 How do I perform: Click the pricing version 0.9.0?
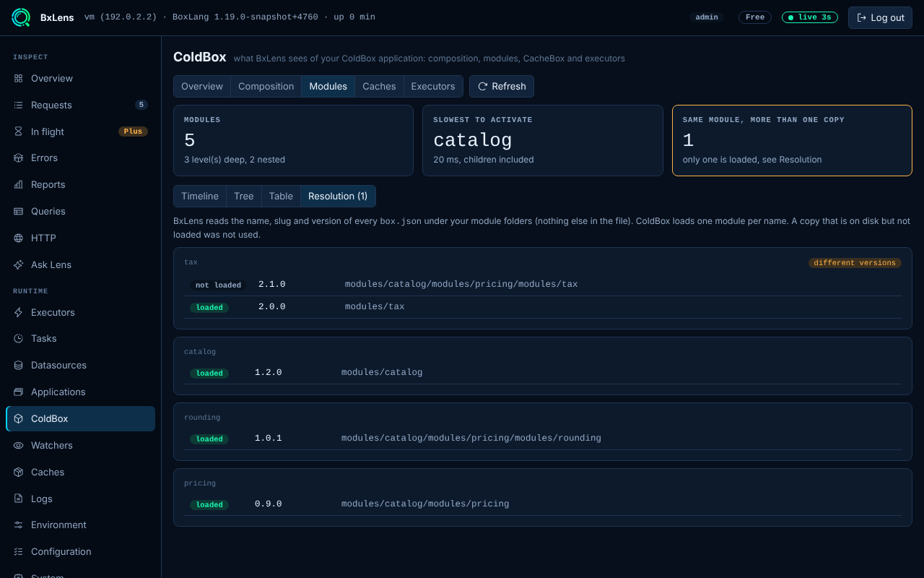pyautogui.click(x=269, y=504)
